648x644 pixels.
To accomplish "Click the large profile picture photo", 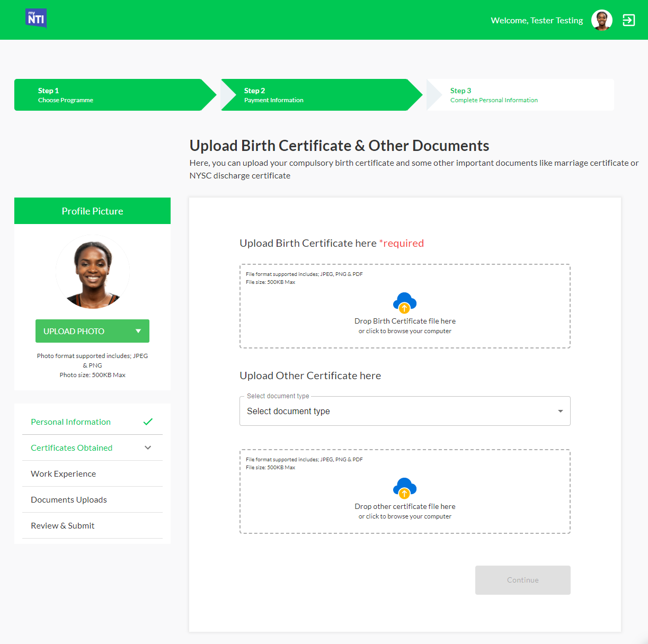I will click(93, 272).
